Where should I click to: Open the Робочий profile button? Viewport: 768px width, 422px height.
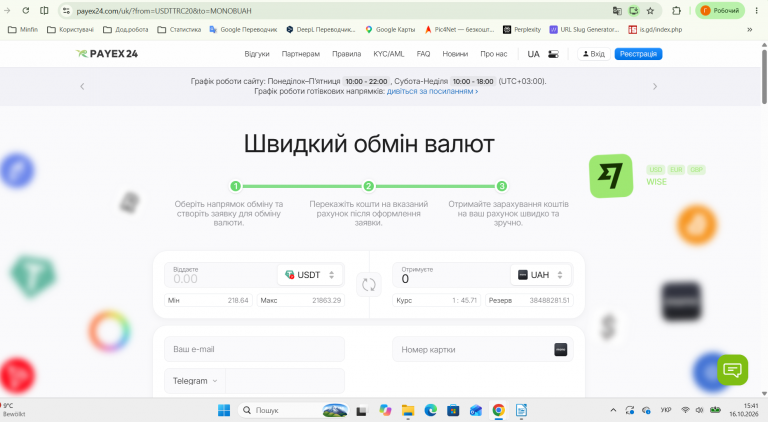pos(720,11)
